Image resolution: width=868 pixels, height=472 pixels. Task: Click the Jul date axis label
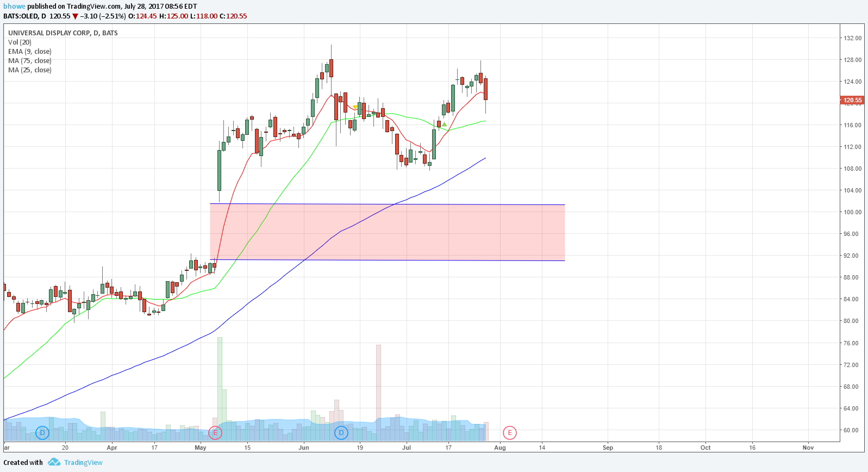pos(407,448)
